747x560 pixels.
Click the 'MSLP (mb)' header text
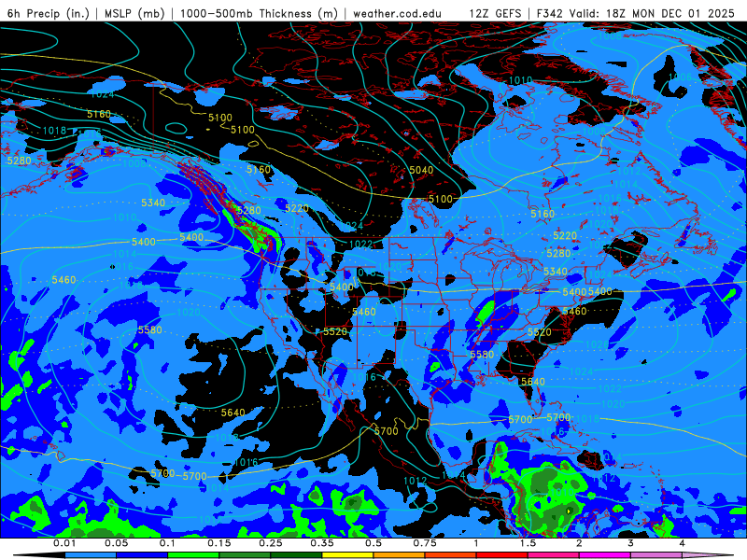point(134,13)
